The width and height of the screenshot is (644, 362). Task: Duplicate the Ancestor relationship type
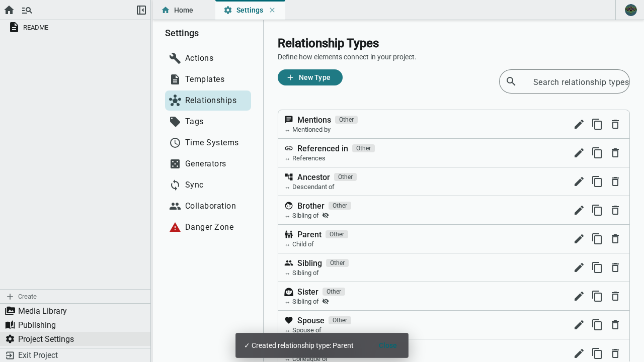pyautogui.click(x=597, y=182)
